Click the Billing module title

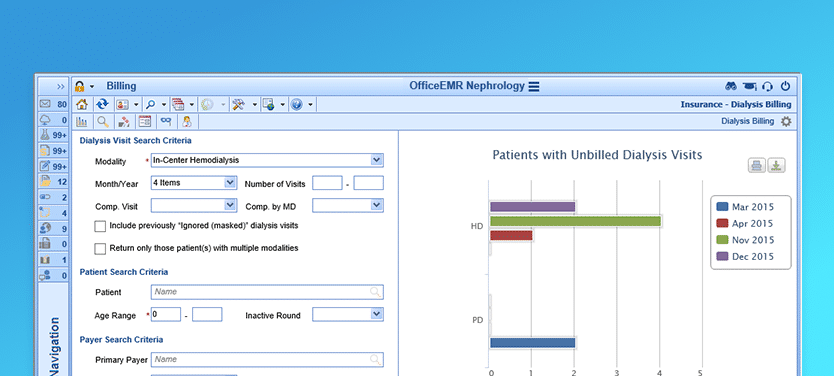click(x=121, y=86)
